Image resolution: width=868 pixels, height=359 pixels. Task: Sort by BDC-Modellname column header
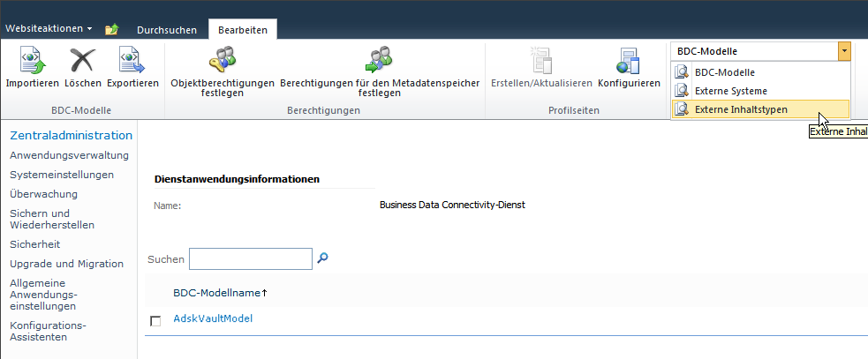(219, 292)
